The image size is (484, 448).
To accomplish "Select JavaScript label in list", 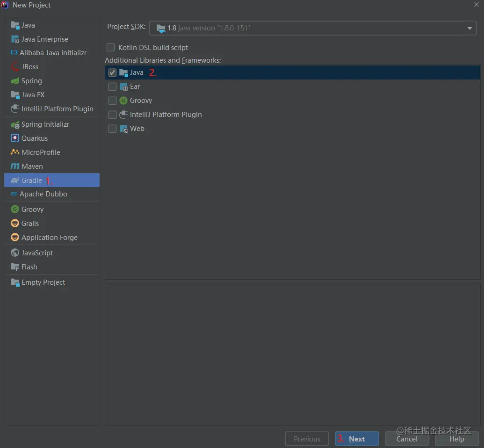I will click(37, 253).
